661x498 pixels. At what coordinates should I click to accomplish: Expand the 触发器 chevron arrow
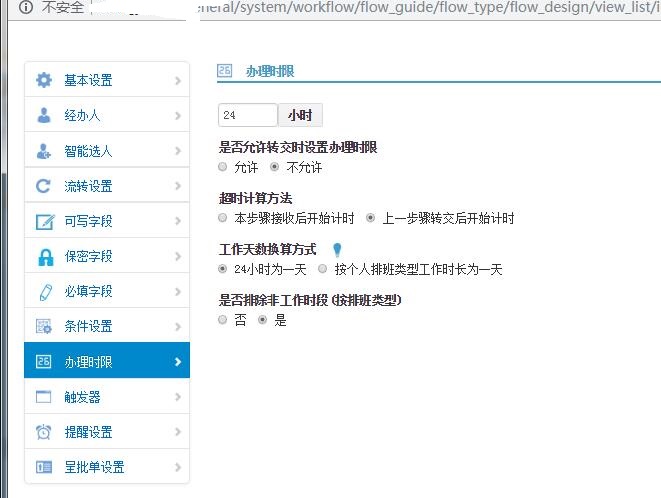[x=177, y=397]
